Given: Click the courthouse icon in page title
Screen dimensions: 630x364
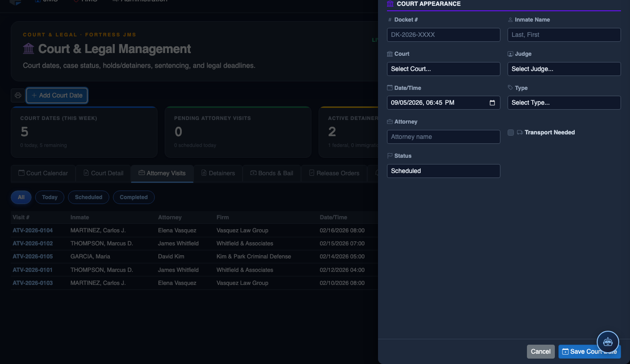Looking at the screenshot, I should [x=28, y=49].
